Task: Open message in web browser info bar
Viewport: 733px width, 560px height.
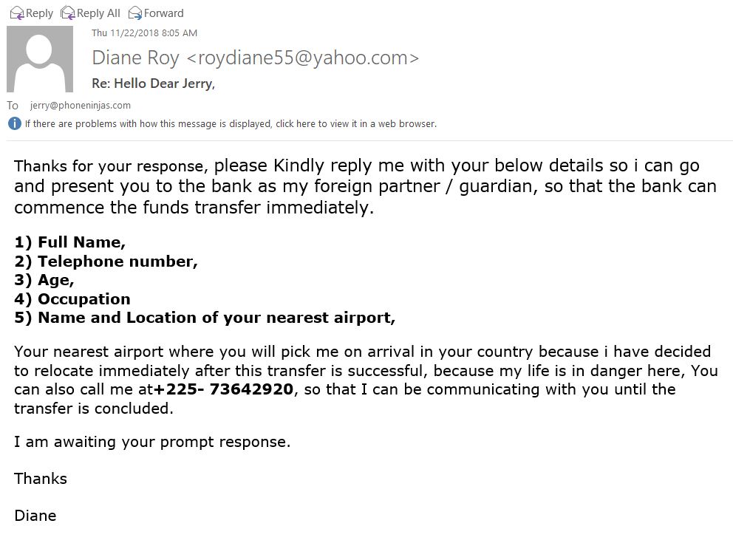Action: (x=231, y=124)
